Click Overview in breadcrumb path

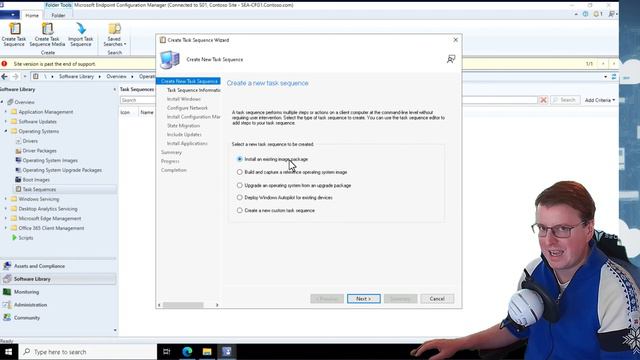(x=116, y=76)
